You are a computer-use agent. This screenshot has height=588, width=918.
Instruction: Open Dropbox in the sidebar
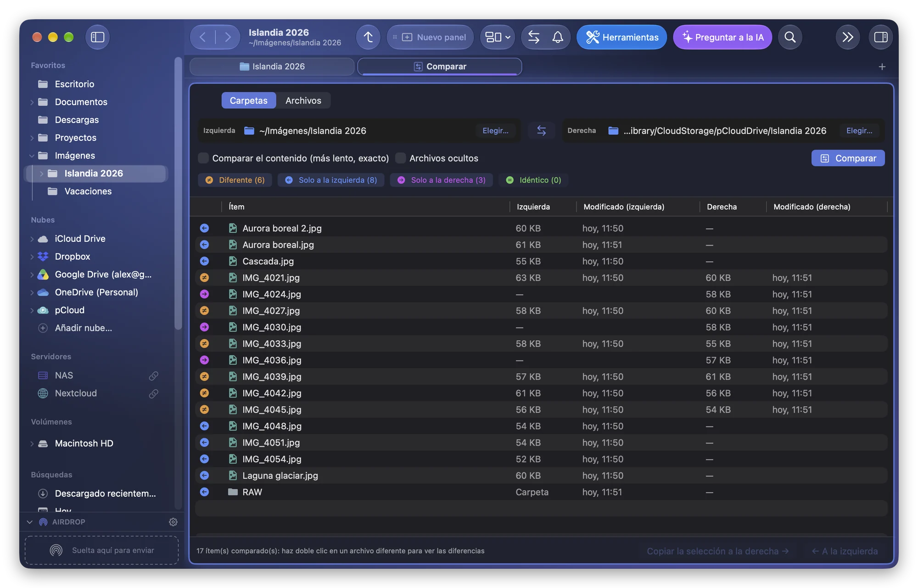(73, 257)
